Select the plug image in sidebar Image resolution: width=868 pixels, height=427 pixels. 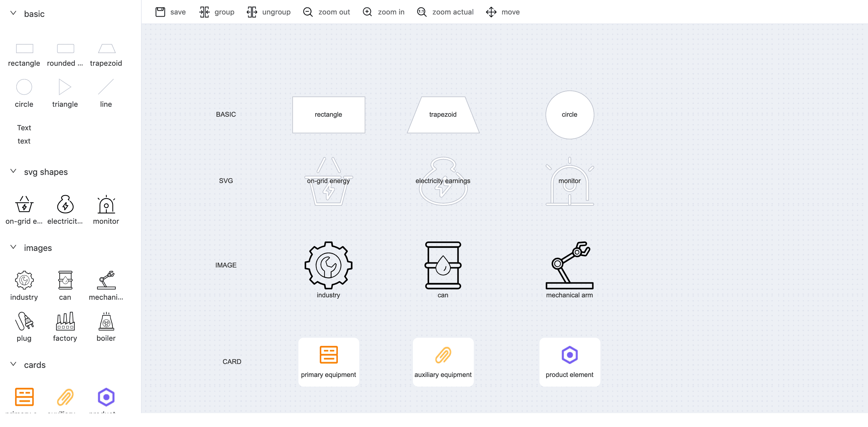24,321
